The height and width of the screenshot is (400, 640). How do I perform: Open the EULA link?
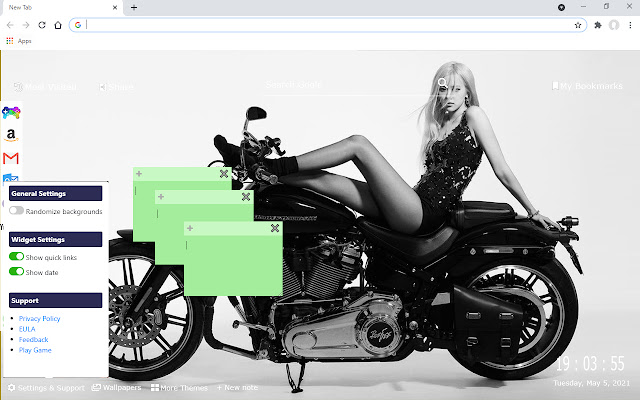(27, 329)
